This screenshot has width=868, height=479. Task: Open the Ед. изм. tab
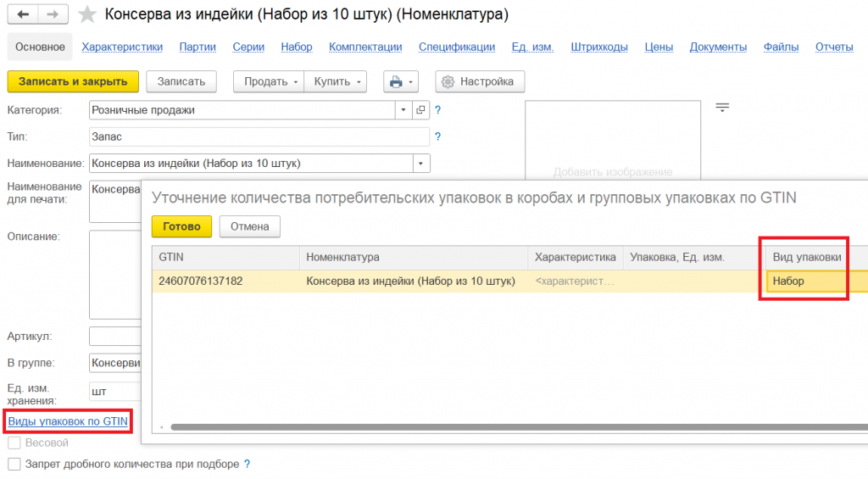[x=532, y=47]
